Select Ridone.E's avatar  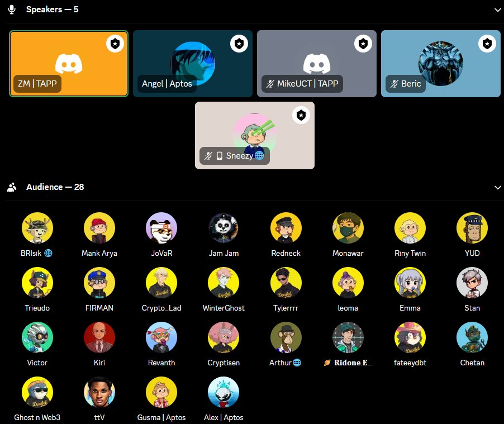click(348, 337)
